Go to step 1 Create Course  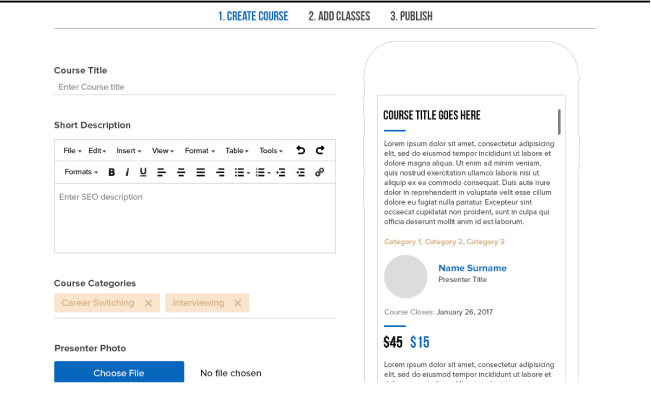pyautogui.click(x=253, y=16)
